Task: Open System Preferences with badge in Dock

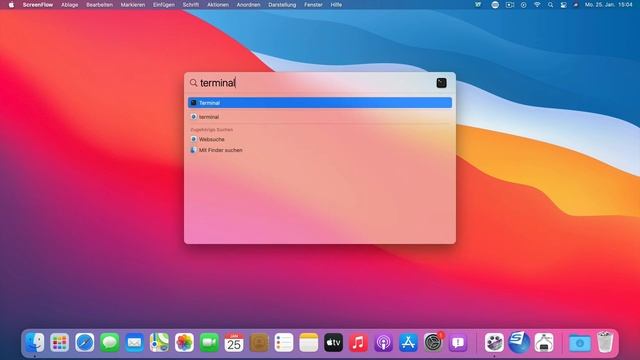Action: 433,342
